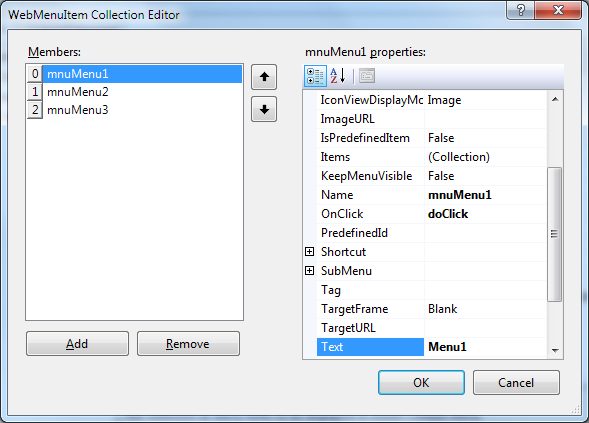The width and height of the screenshot is (589, 423).
Task: Add a new member to the collection
Action: 77,343
